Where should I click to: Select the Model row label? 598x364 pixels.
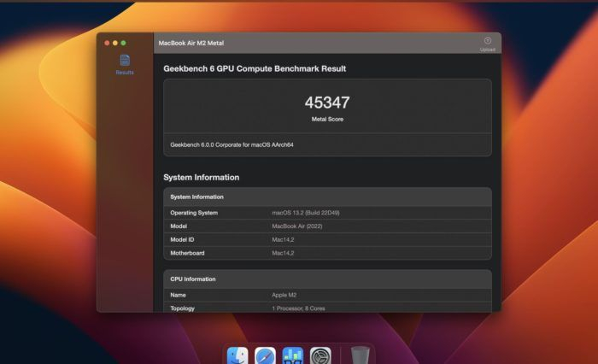pyautogui.click(x=179, y=226)
